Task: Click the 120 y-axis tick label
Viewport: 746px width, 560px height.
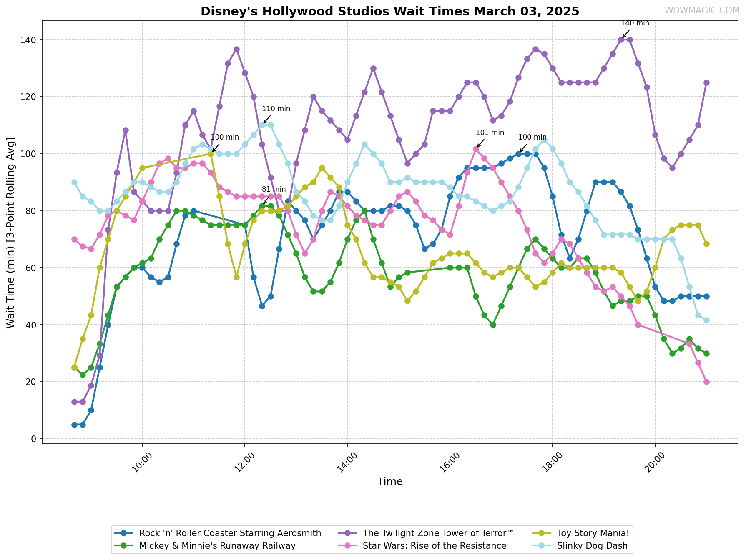Action: [29, 97]
